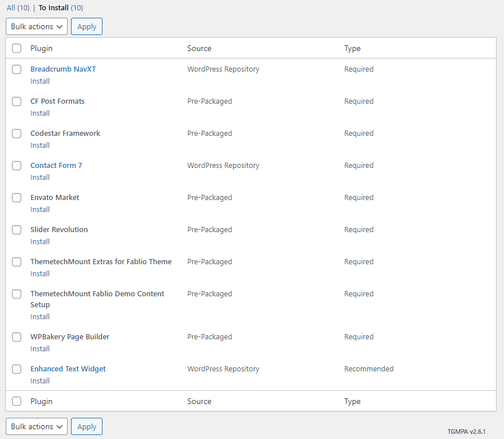The height and width of the screenshot is (439, 504).
Task: Open the top Bulk actions dropdown
Action: [37, 26]
